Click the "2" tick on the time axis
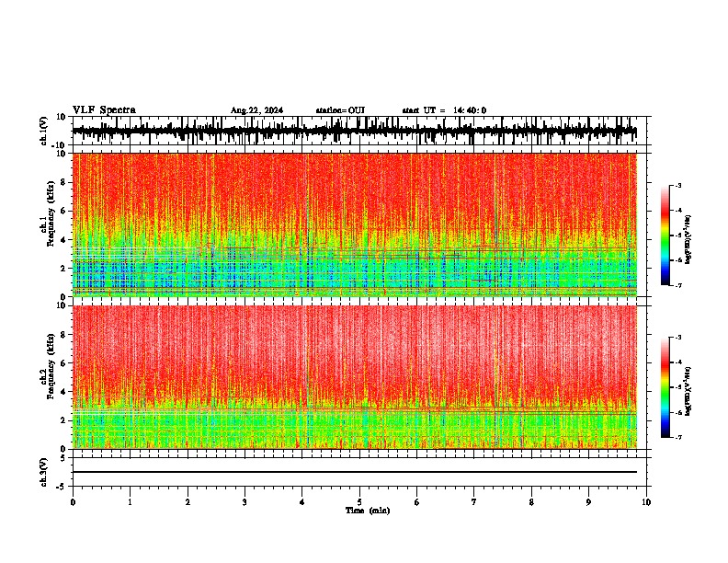This screenshot has height=563, width=728. point(188,502)
